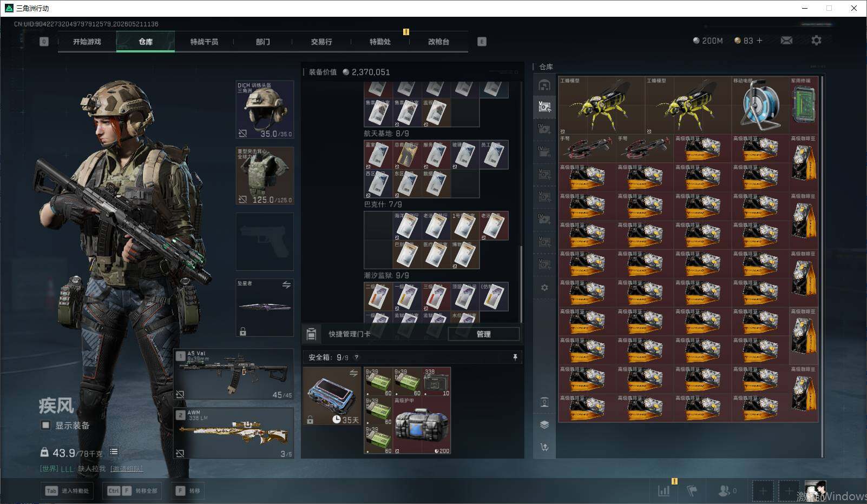Open the 改枪台 tab
The height and width of the screenshot is (504, 867).
pyautogui.click(x=438, y=42)
